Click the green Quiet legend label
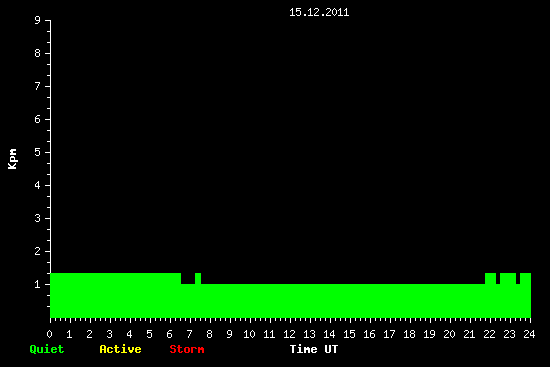 (x=47, y=349)
